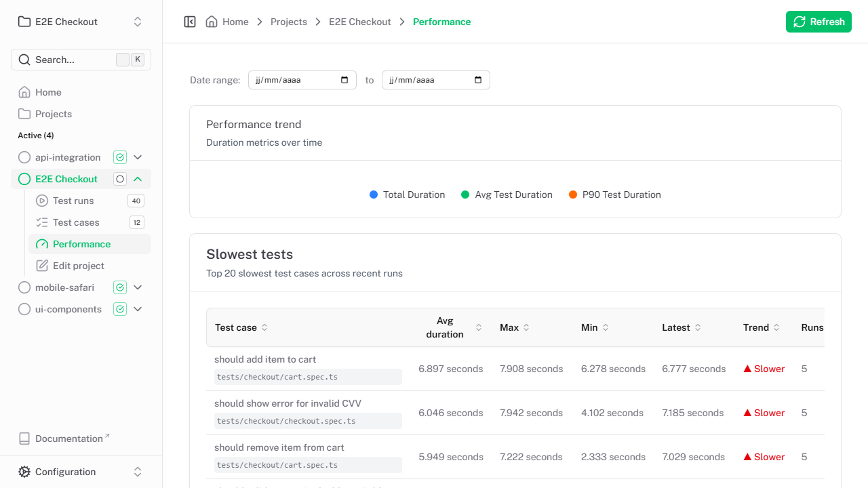The width and height of the screenshot is (868, 488).
Task: Click the 6.897 seconds avg duration cell
Action: (x=451, y=369)
